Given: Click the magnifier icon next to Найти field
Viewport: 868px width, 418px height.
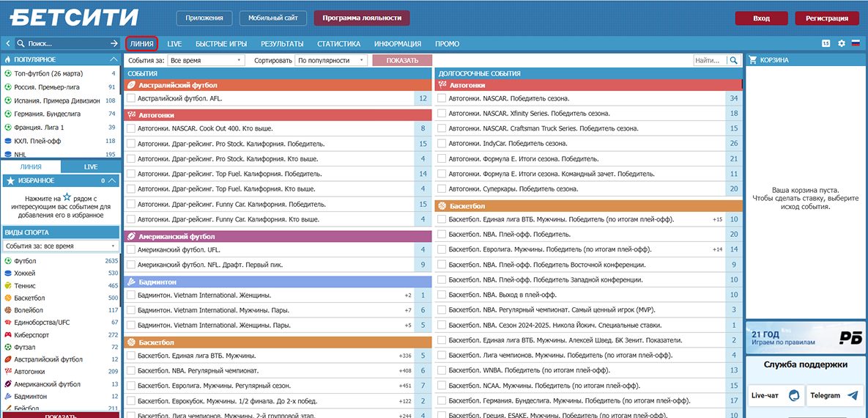Looking at the screenshot, I should coord(734,60).
